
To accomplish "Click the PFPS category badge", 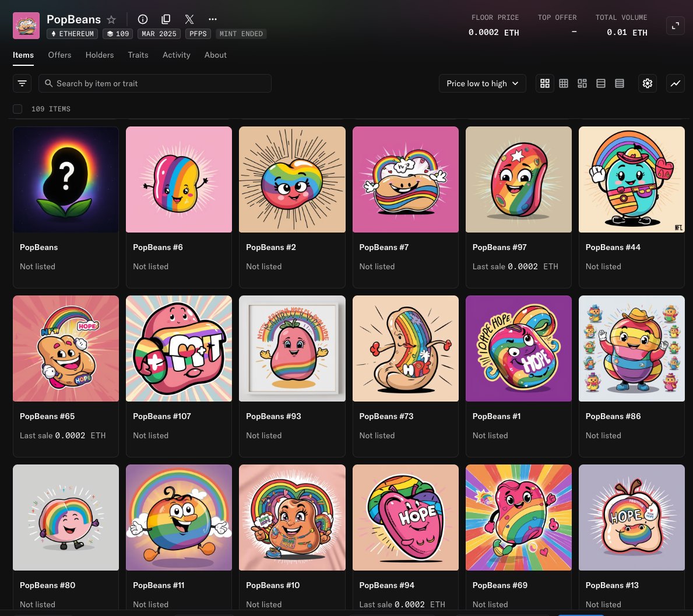I will [198, 34].
